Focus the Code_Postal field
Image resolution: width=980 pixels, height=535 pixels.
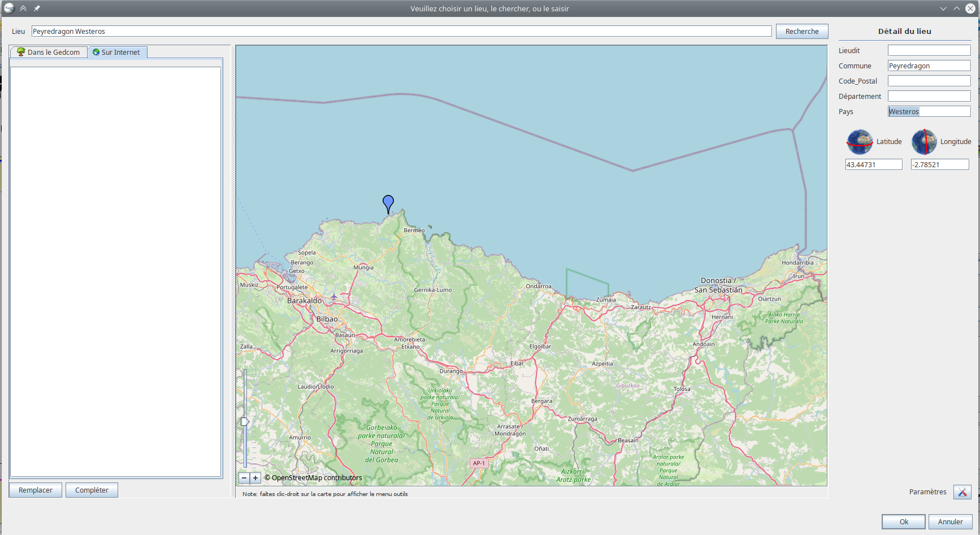tap(929, 81)
